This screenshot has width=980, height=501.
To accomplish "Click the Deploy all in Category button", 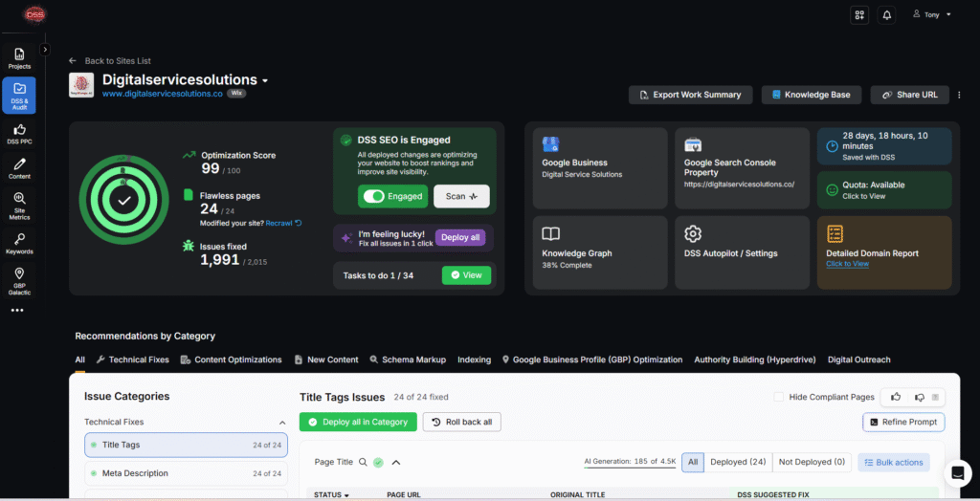I will pos(358,422).
